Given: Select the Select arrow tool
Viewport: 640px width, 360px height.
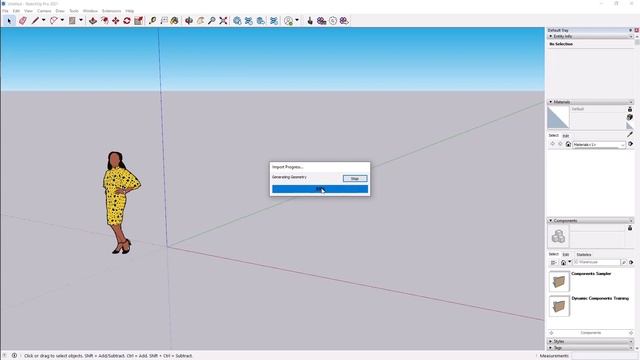Looking at the screenshot, I should coord(9,20).
